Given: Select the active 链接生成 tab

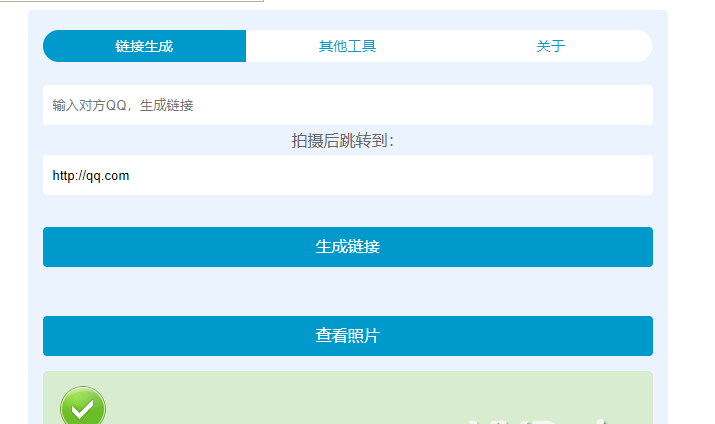Looking at the screenshot, I should 144,46.
